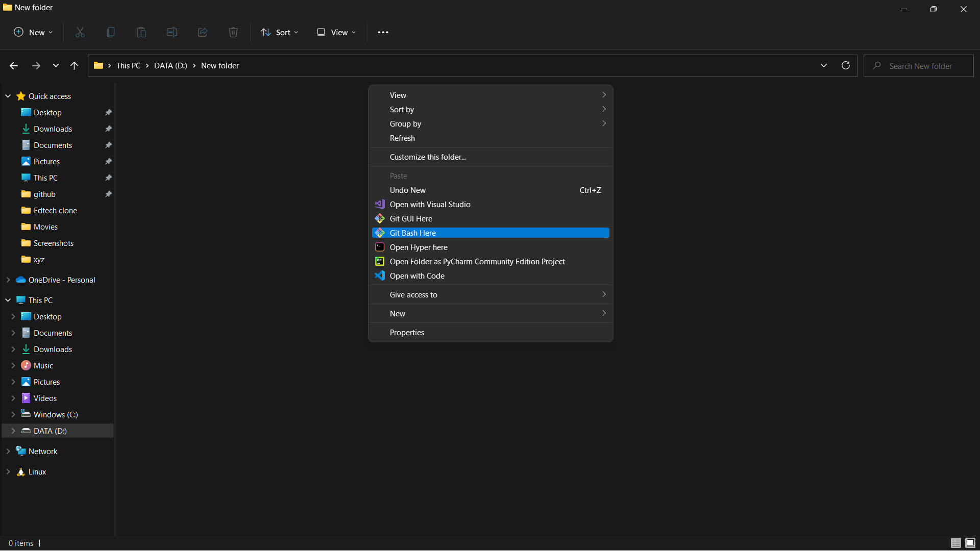The height and width of the screenshot is (551, 980).
Task: Open the Screenshots folder in sidebar
Action: (x=53, y=243)
